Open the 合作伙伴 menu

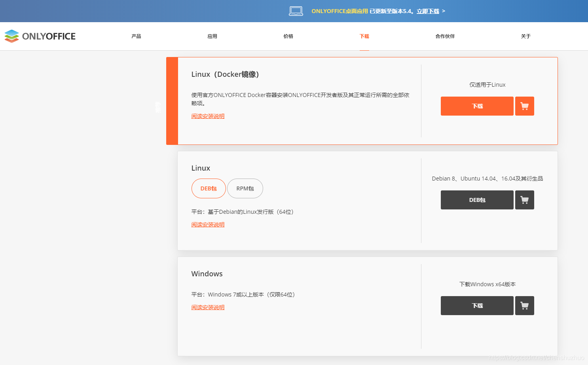[445, 36]
